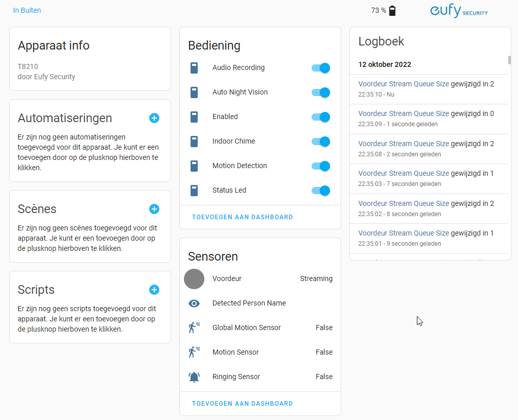Disable the Auto Night Vision toggle
This screenshot has width=518, height=420.
pyautogui.click(x=320, y=92)
